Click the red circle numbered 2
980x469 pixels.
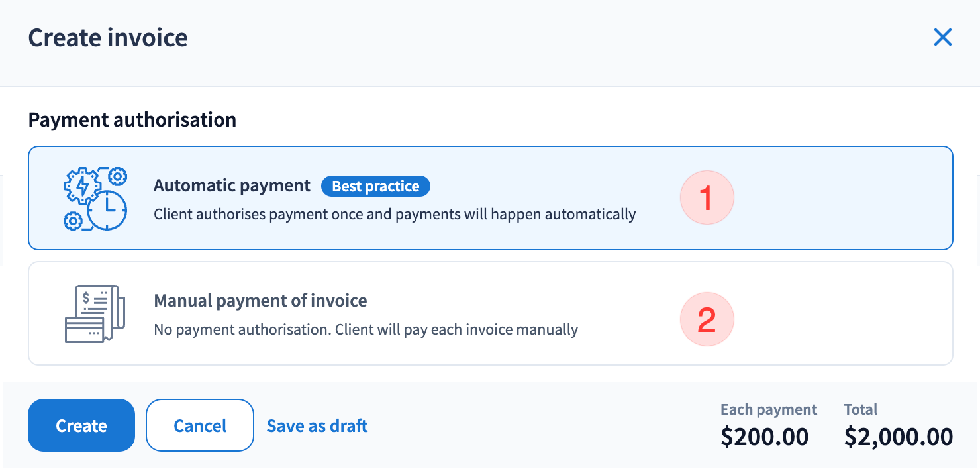tap(707, 319)
